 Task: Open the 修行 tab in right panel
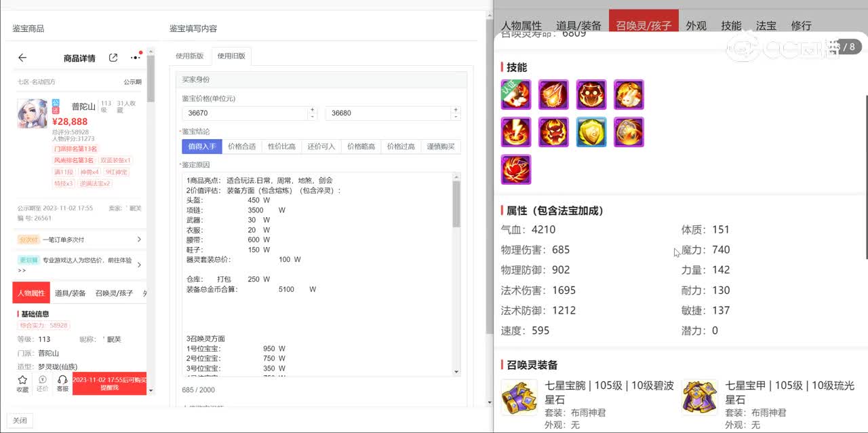[802, 26]
